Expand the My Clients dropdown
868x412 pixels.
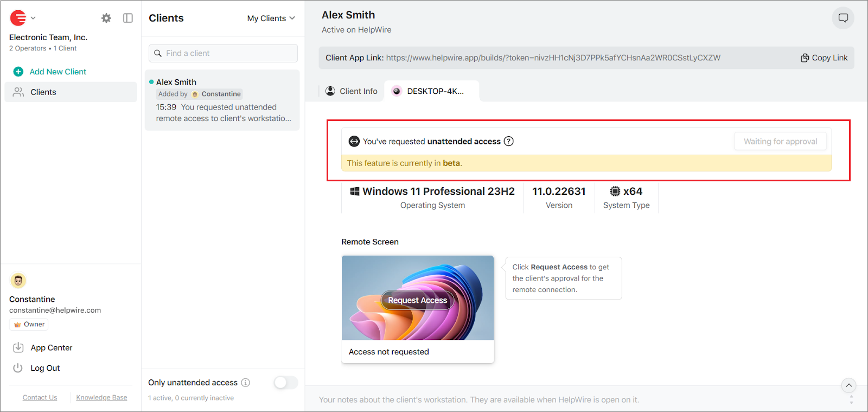pyautogui.click(x=271, y=18)
